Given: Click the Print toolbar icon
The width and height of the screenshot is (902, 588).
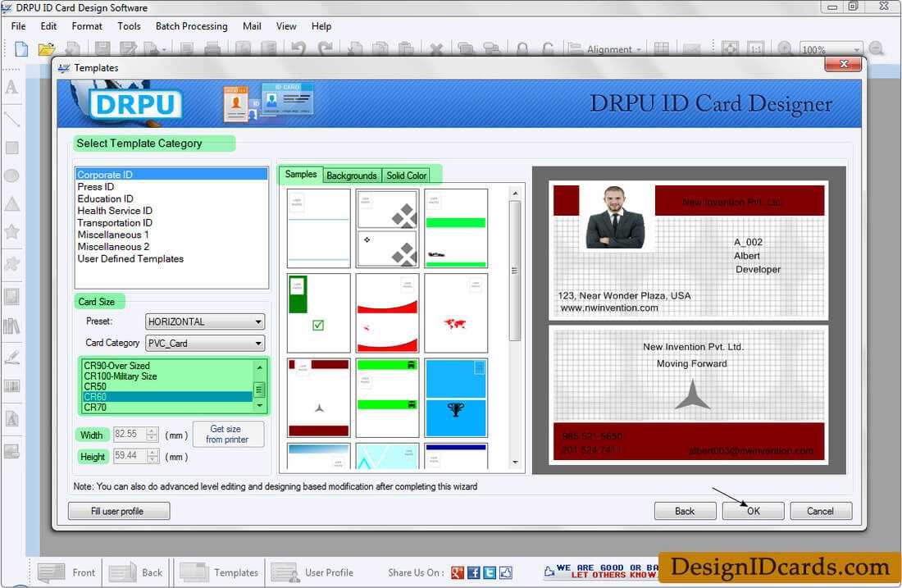Looking at the screenshot, I should pyautogui.click(x=212, y=49).
